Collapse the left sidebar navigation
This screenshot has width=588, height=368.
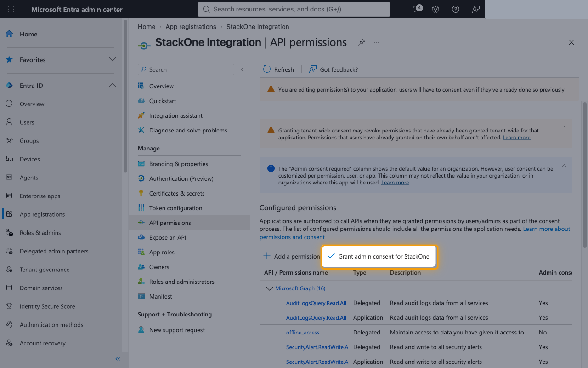click(x=118, y=359)
